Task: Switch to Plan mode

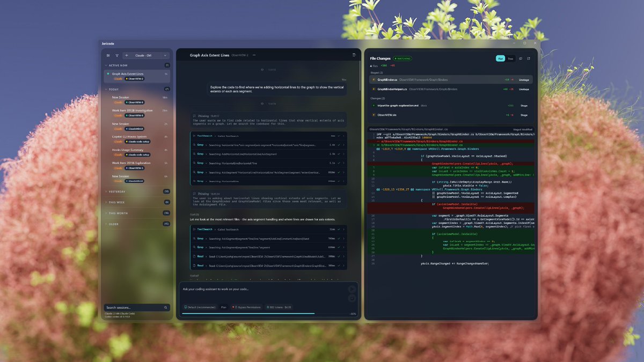Action: [x=224, y=307]
